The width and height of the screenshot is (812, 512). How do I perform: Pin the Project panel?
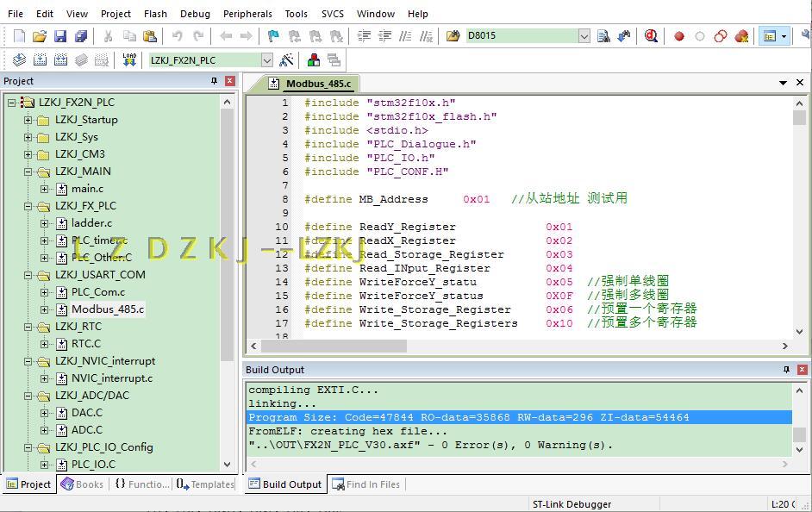(x=214, y=81)
